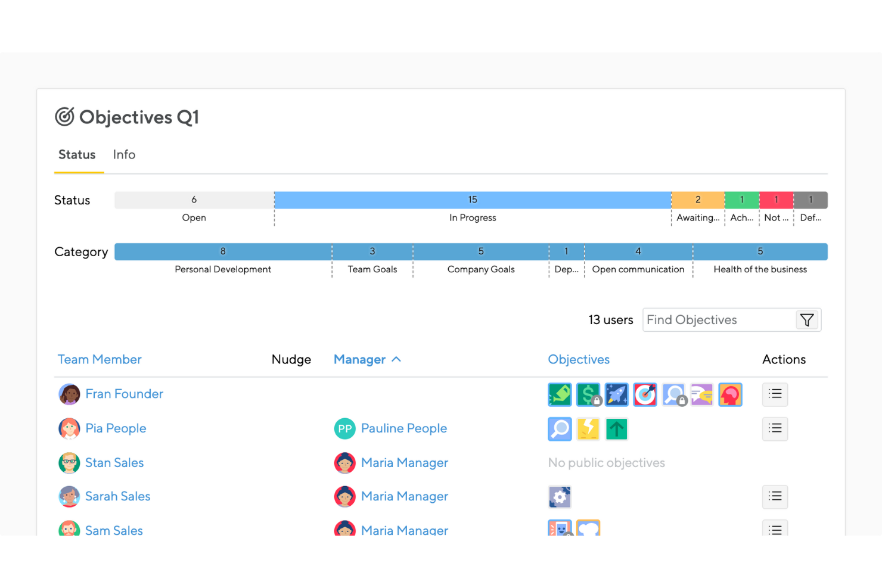Select the red Not achieved status segment
Image resolution: width=882 pixels, height=588 pixels.
(777, 200)
